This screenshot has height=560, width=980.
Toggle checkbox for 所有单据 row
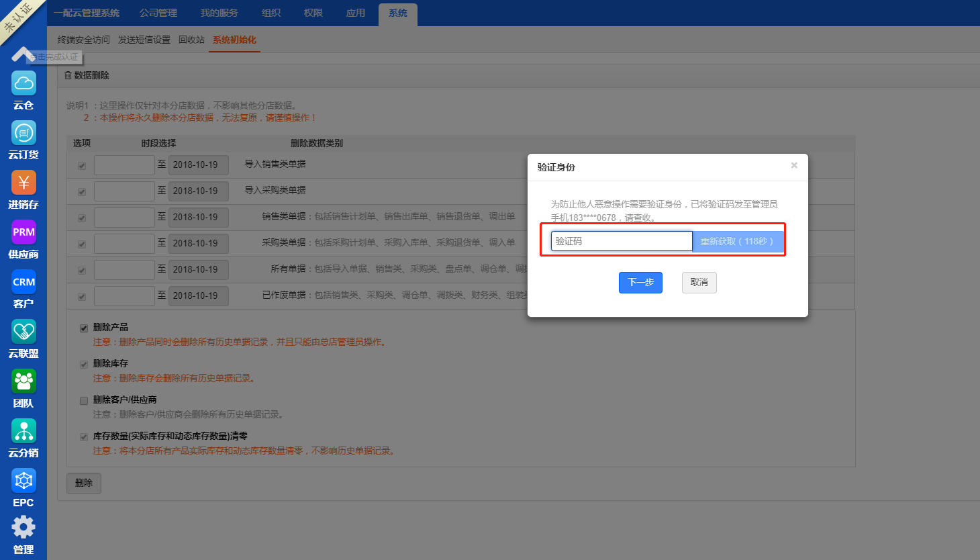click(x=82, y=271)
